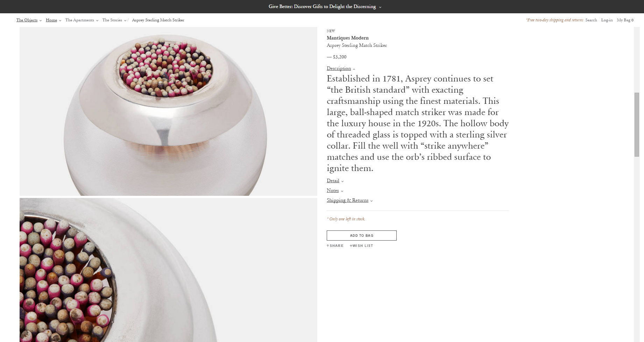Open the top match striker product image
The image size is (644, 342).
(168, 111)
